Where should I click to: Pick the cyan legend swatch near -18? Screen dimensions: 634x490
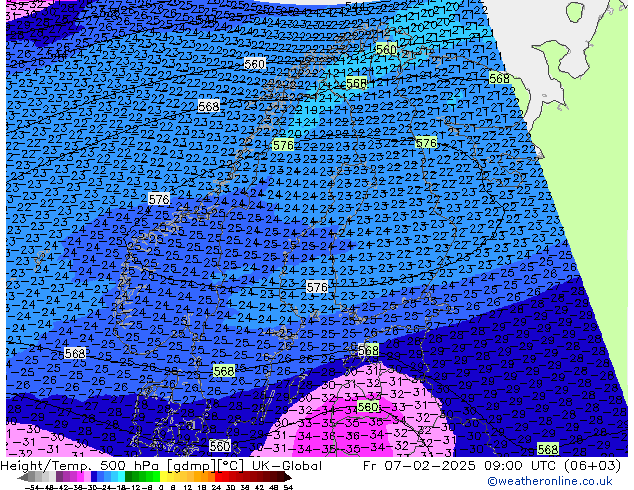tap(121, 477)
